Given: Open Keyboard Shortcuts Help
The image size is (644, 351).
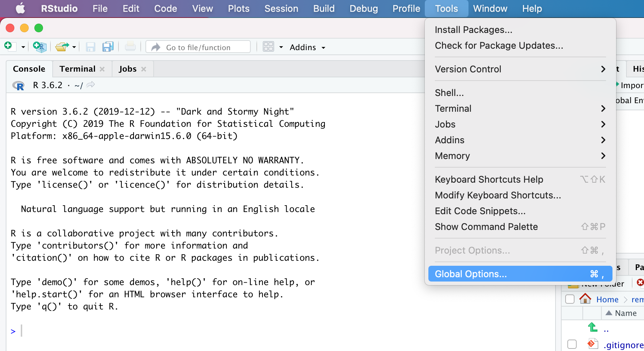Looking at the screenshot, I should point(520,179).
